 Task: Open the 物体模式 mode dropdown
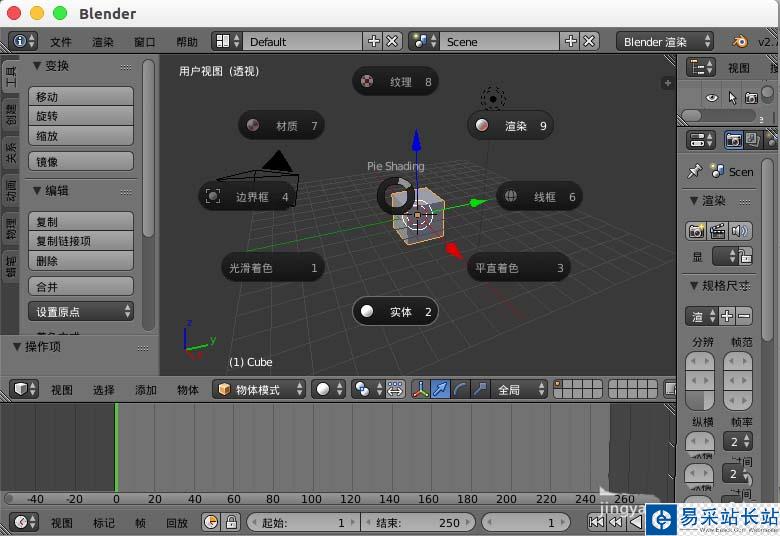[x=258, y=389]
